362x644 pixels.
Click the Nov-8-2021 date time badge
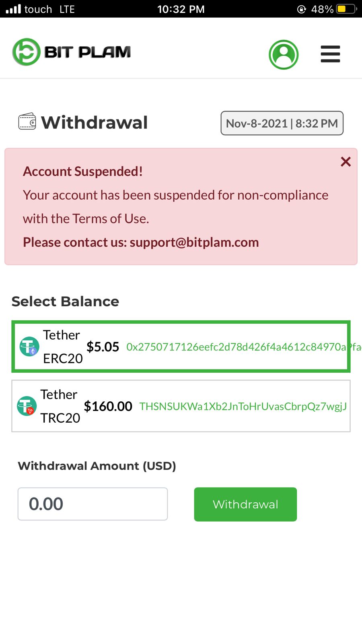tap(282, 123)
